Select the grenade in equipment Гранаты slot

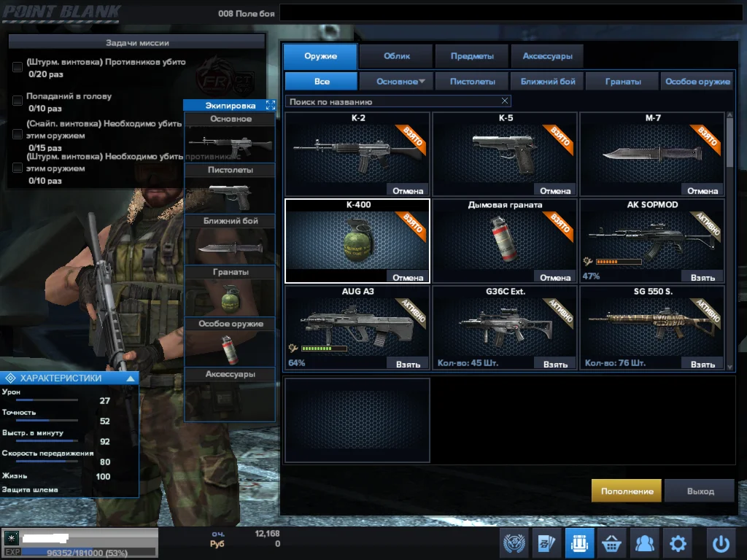tap(230, 297)
